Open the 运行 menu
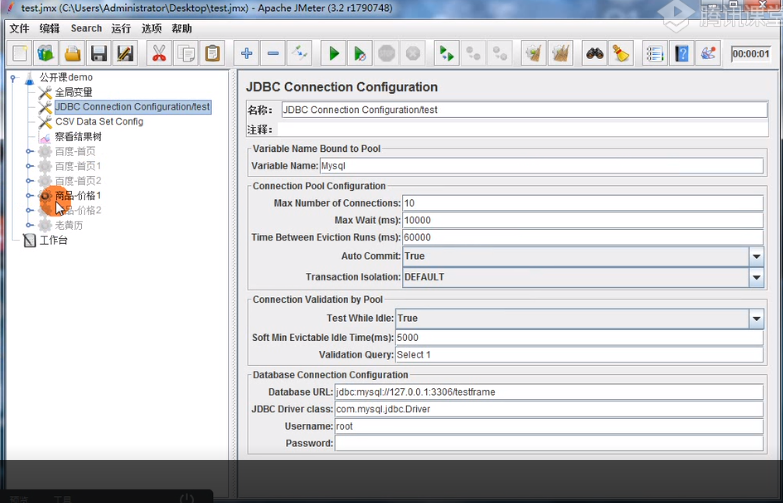Image resolution: width=783 pixels, height=503 pixels. point(121,28)
